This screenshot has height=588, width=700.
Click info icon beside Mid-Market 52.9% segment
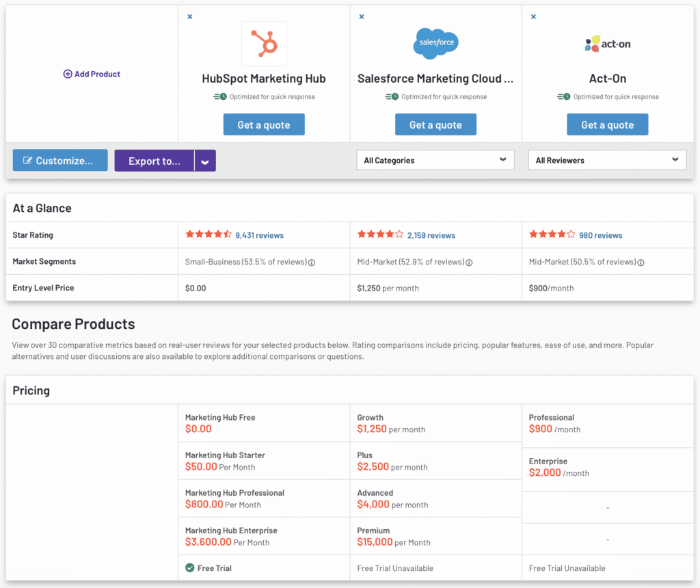(469, 263)
